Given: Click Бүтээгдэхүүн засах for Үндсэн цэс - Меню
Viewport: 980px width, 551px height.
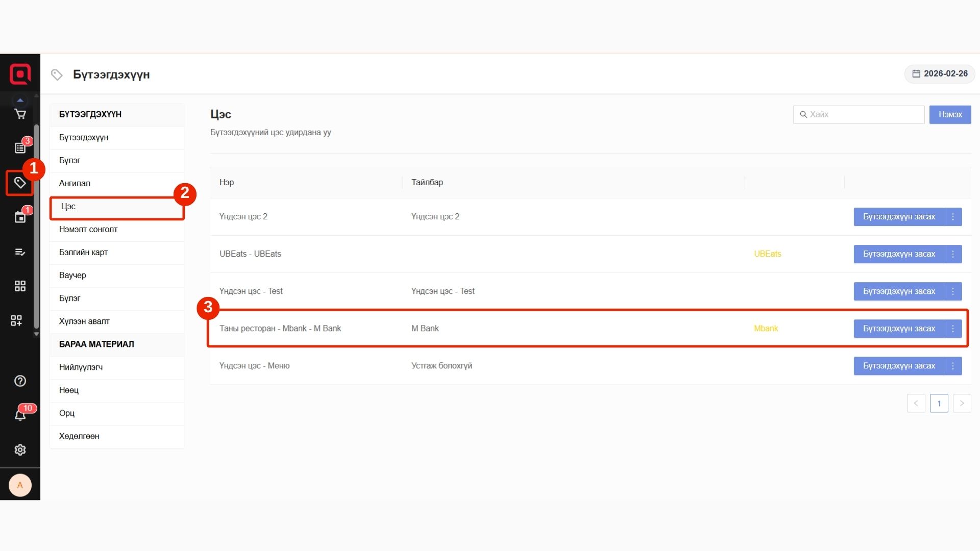Looking at the screenshot, I should click(898, 366).
